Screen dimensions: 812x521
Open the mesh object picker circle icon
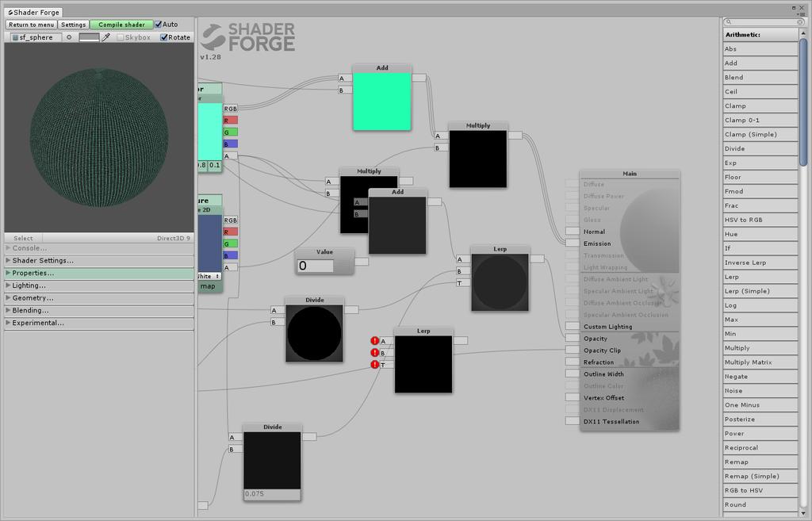tap(69, 37)
